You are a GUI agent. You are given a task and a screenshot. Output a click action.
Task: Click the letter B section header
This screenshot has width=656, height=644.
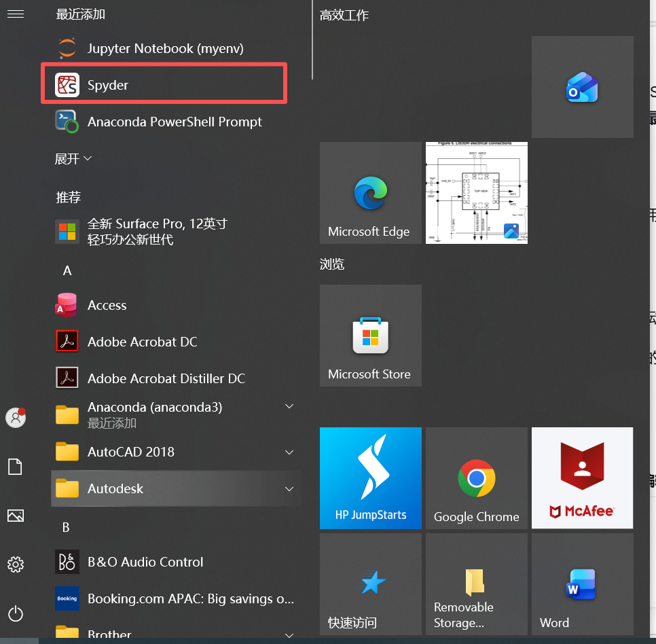tap(66, 527)
